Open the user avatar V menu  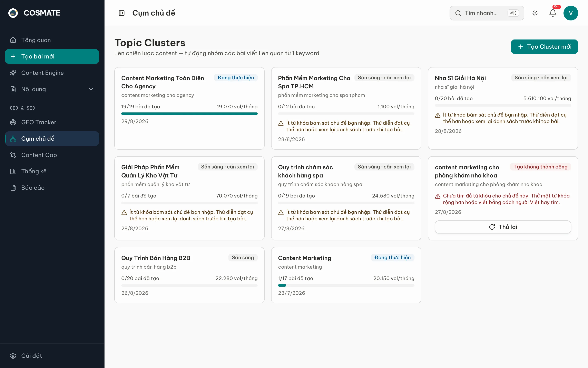tap(570, 13)
